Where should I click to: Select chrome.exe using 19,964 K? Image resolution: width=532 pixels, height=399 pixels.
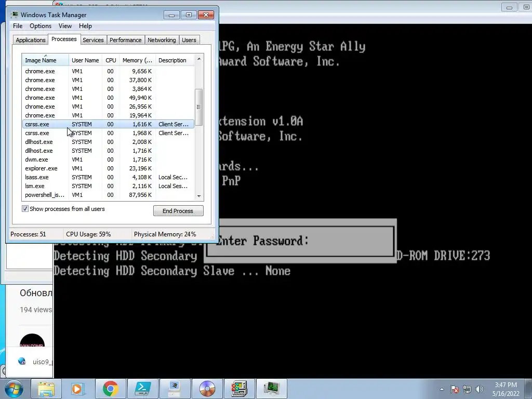pyautogui.click(x=108, y=115)
